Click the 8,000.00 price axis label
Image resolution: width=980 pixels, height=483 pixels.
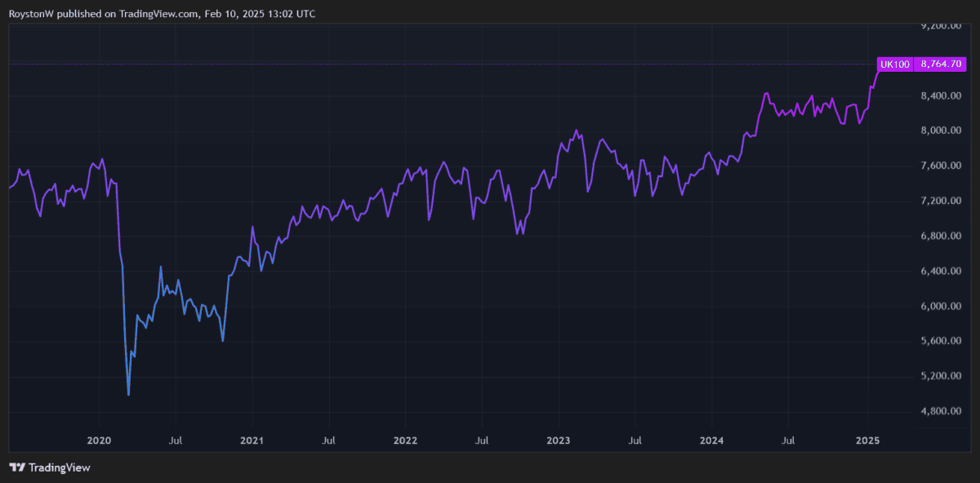pyautogui.click(x=939, y=131)
